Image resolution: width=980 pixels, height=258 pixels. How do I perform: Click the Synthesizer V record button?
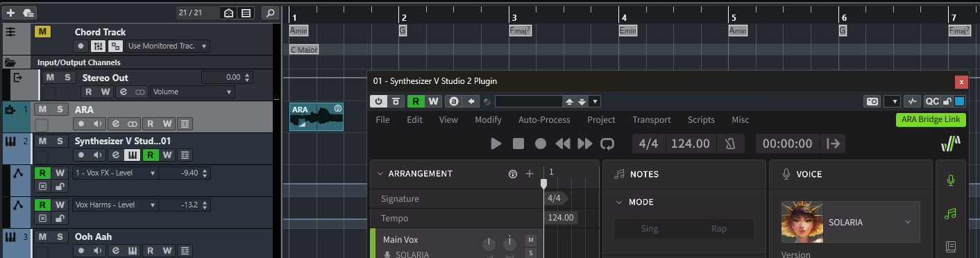pos(540,144)
